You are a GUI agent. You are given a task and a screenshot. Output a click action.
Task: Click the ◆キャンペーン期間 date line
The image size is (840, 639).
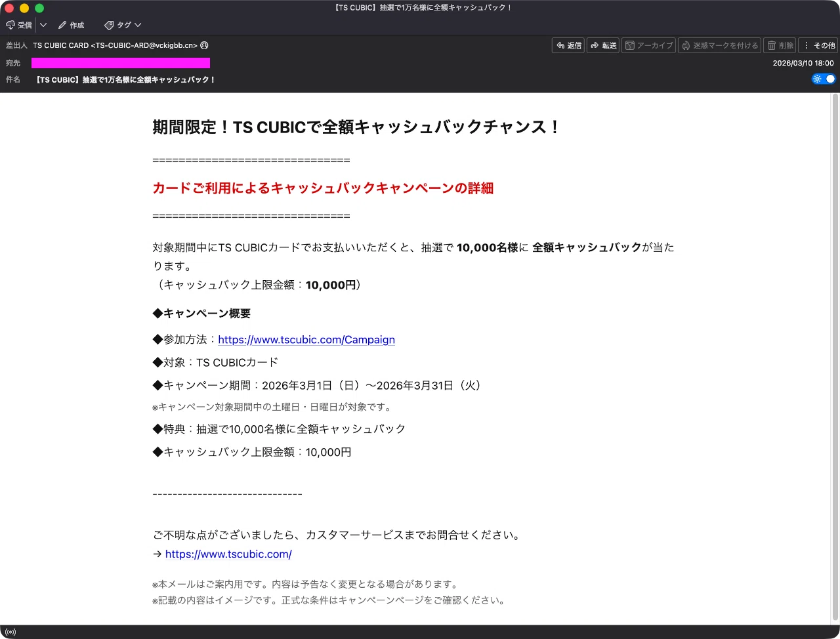click(318, 386)
